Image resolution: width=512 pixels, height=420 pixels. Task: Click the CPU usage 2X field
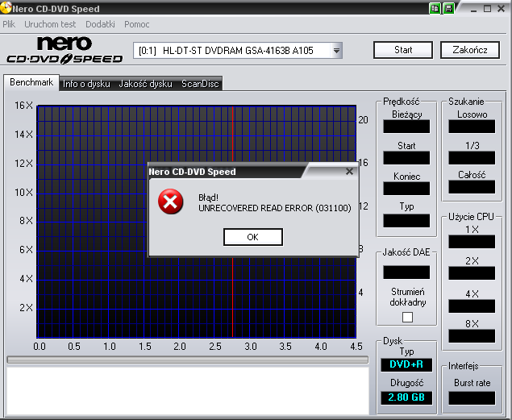[472, 273]
